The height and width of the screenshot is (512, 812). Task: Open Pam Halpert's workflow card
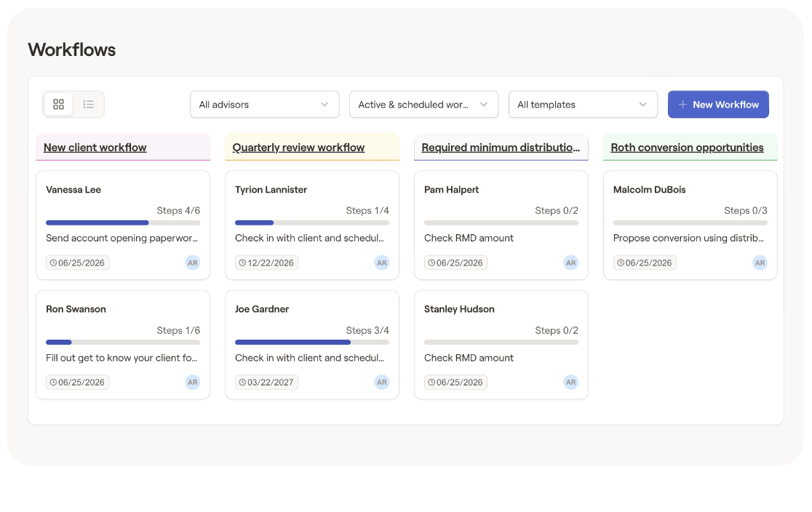(501, 225)
